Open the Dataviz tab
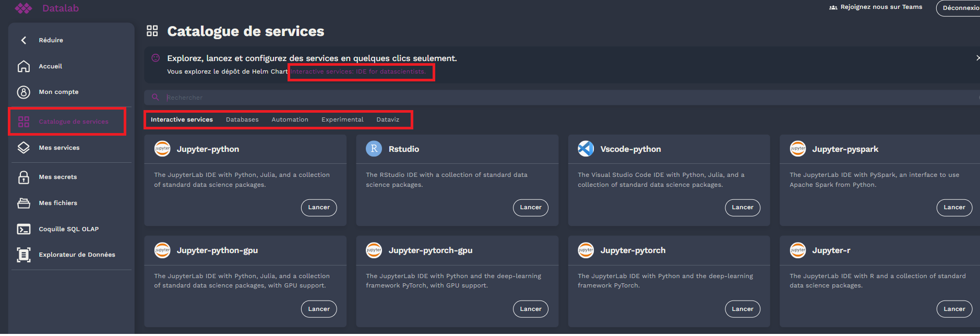The height and width of the screenshot is (336, 980). (388, 119)
